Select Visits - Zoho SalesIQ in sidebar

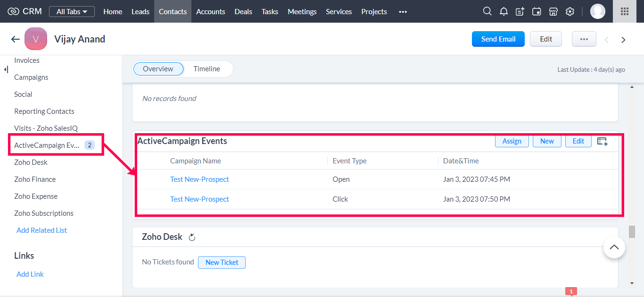click(46, 128)
